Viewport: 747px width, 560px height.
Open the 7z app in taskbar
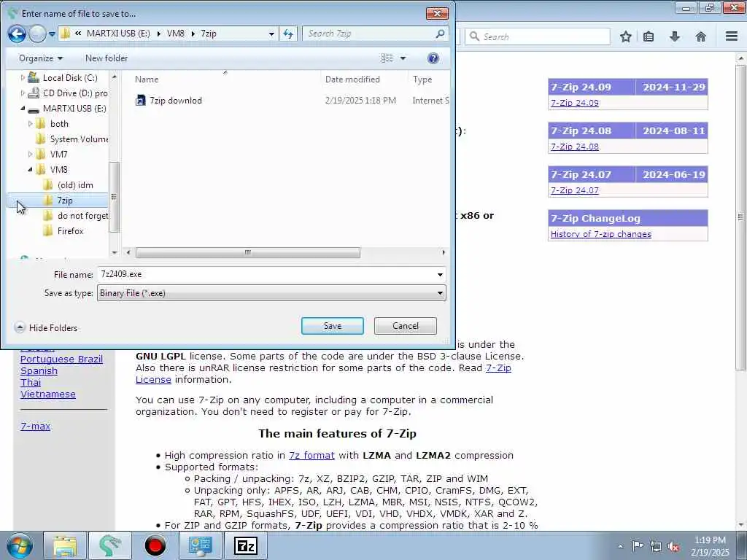[246, 545]
